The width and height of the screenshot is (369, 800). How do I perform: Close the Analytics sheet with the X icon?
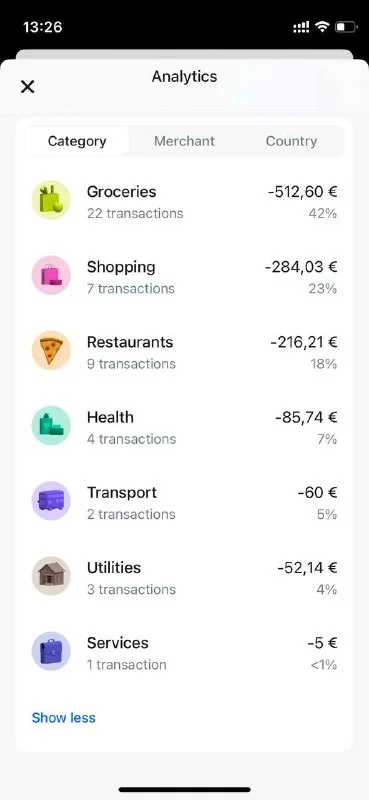click(x=28, y=87)
